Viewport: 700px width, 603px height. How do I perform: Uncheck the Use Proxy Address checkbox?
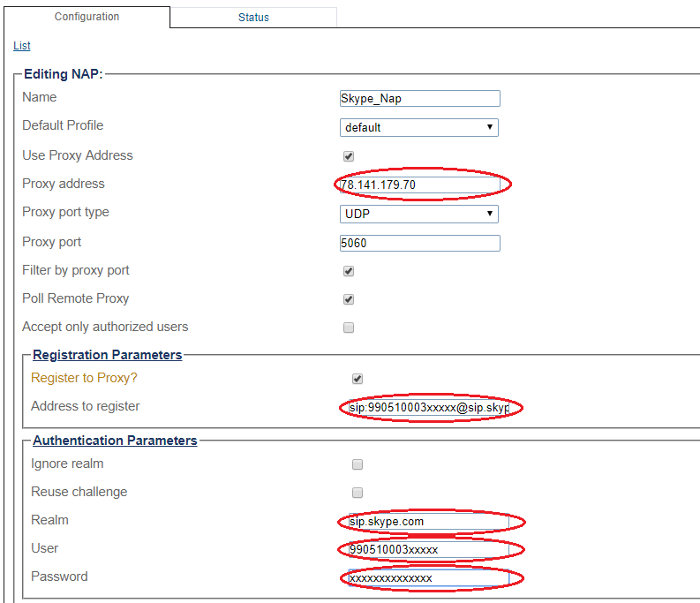coord(349,156)
